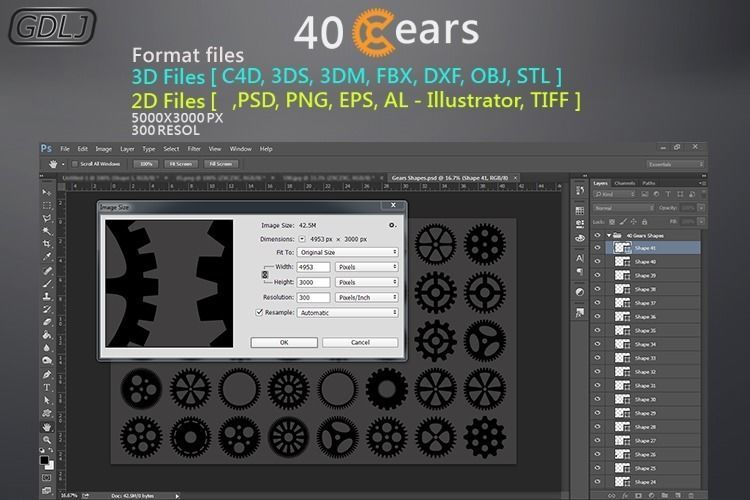This screenshot has height=500, width=750.
Task: Open the layer blend mode Normal dropdown
Action: pyautogui.click(x=623, y=208)
